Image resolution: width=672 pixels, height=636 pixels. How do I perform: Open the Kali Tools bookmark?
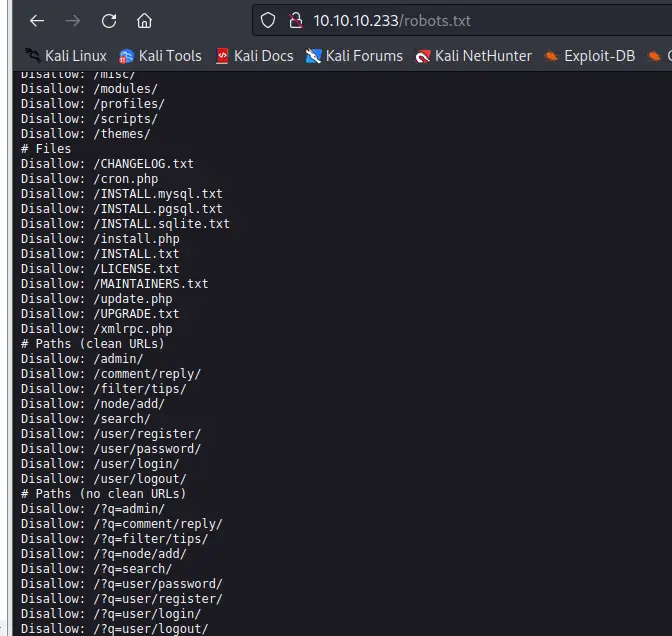point(160,56)
